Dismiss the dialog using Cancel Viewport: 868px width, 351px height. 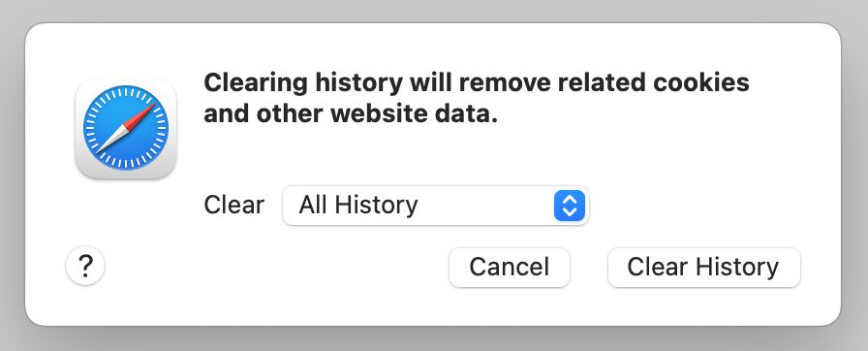510,268
